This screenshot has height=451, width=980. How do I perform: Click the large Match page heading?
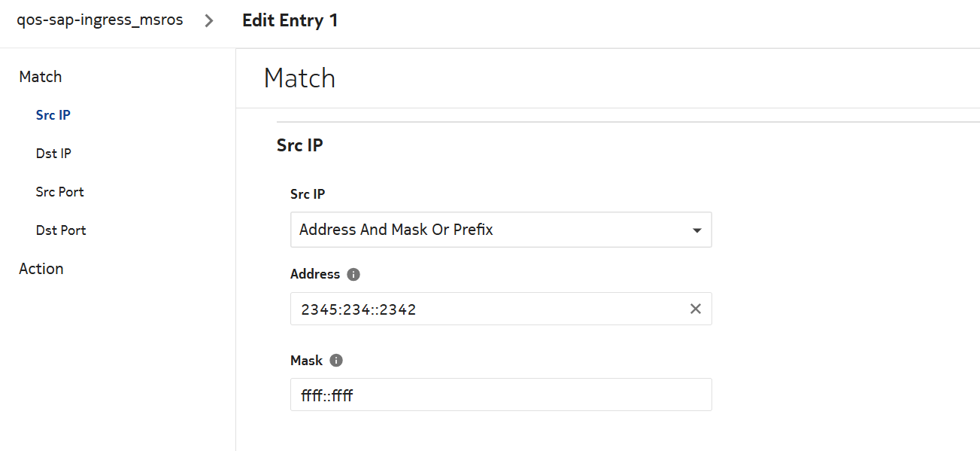(x=299, y=78)
